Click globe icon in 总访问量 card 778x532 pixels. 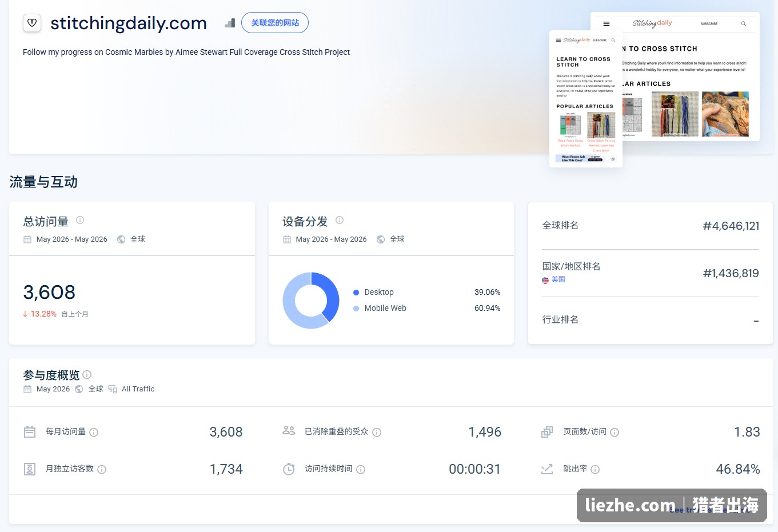(121, 239)
